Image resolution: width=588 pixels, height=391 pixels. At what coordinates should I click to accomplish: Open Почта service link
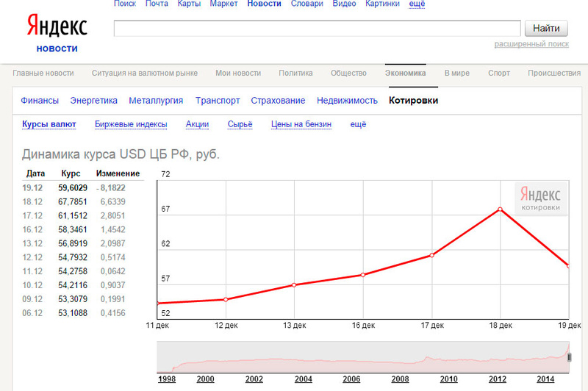pos(157,4)
